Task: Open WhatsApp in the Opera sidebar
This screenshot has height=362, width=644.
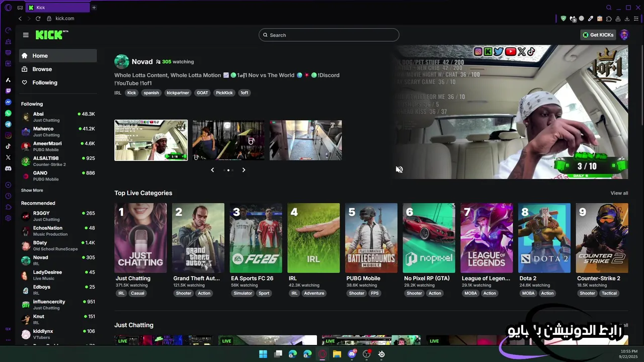Action: tap(8, 113)
